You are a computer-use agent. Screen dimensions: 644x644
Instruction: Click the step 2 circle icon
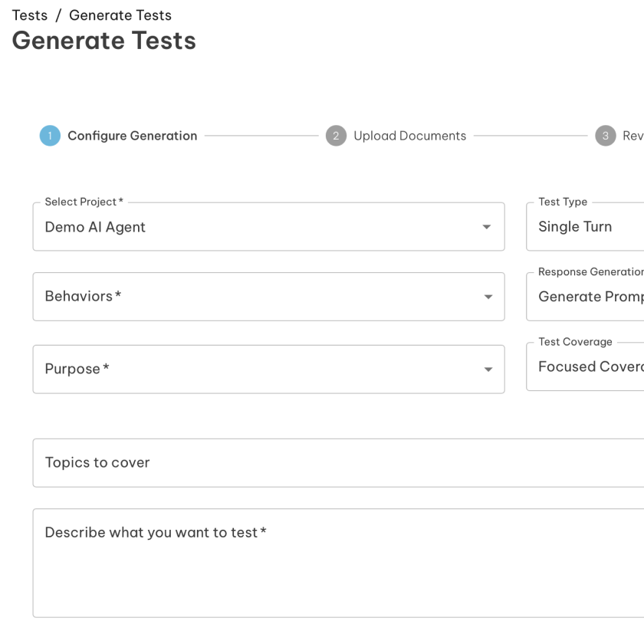pos(336,136)
